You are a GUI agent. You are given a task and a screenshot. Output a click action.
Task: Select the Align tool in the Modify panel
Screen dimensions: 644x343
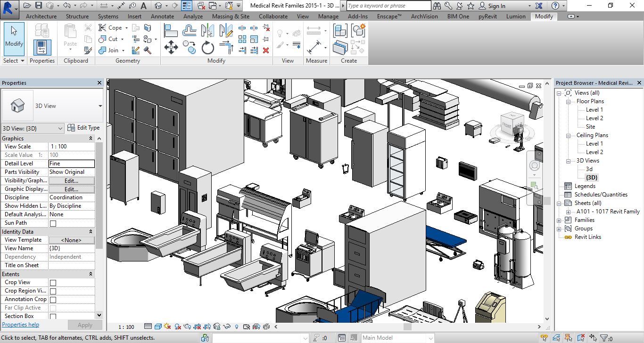point(171,31)
